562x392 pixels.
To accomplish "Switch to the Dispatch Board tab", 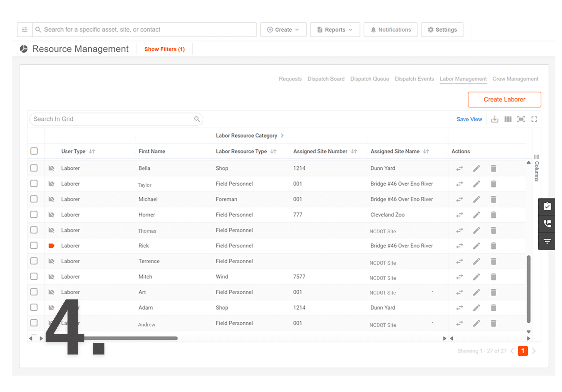I will click(x=326, y=79).
